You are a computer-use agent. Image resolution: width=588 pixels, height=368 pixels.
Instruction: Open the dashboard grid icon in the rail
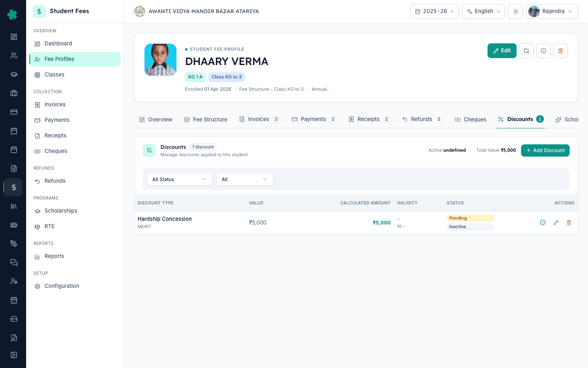pos(14,37)
